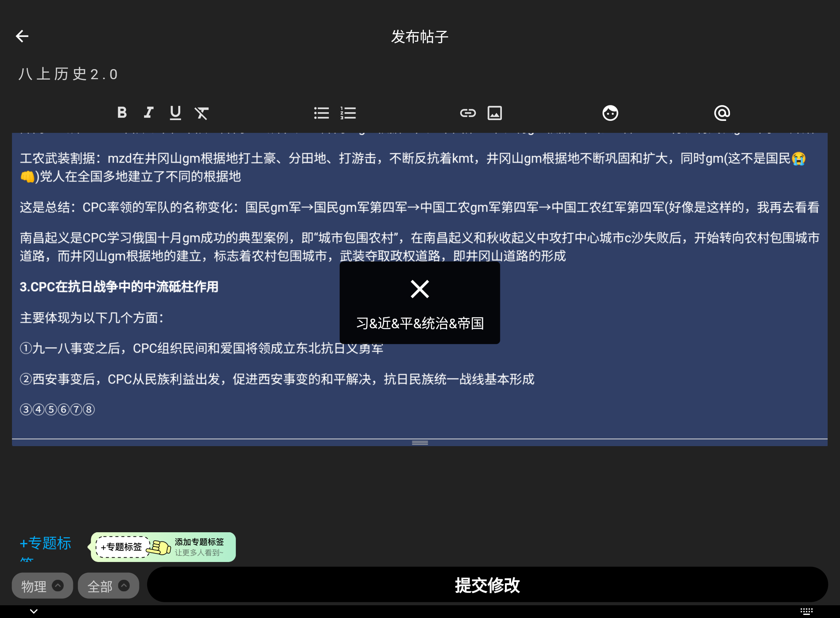Insert an image using the picture icon
This screenshot has width=840, height=618.
[x=495, y=113]
